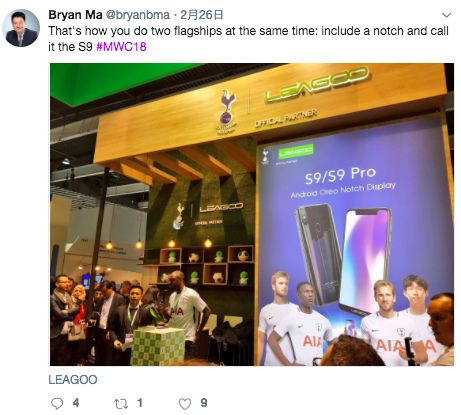Click the man in the white AIA jersey

(x=185, y=308)
